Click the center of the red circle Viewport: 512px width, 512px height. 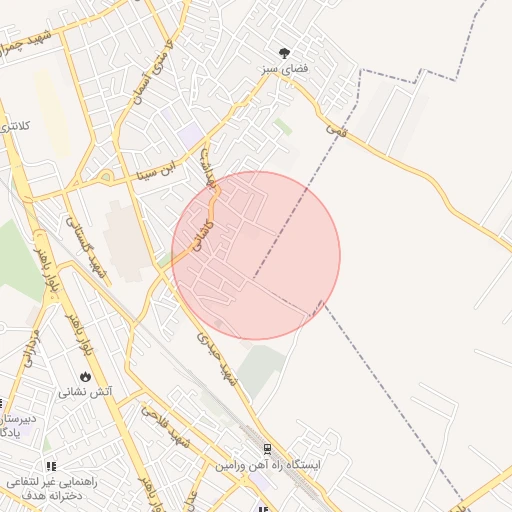tap(256, 256)
